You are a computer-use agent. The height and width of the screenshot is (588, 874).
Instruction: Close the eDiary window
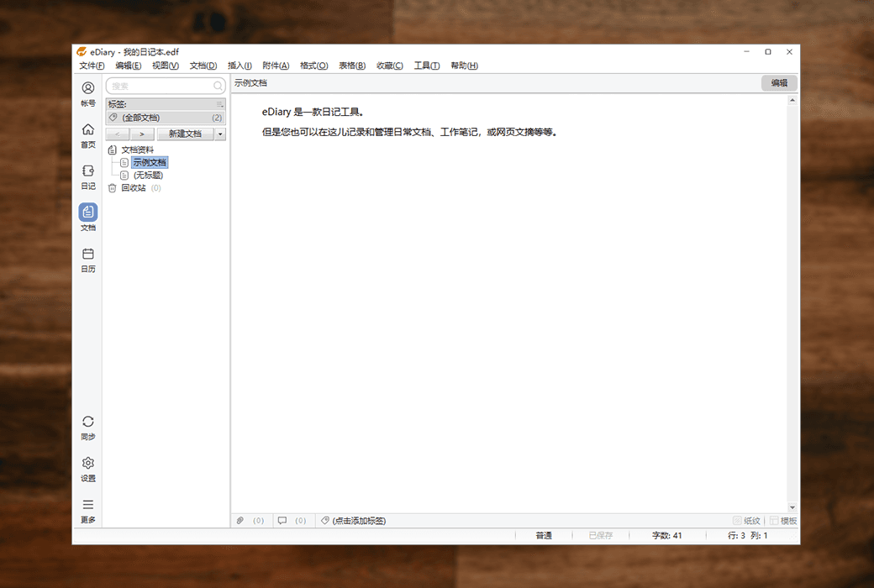(789, 52)
